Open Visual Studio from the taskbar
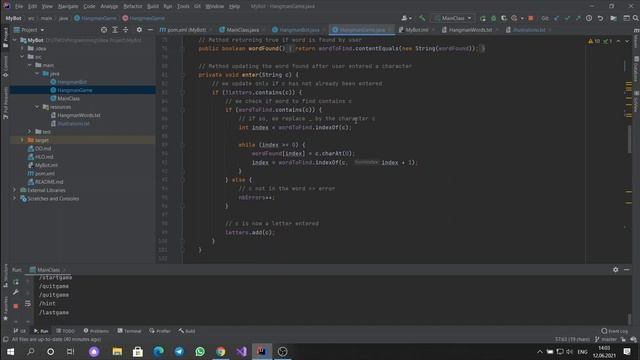Image resolution: width=640 pixels, height=360 pixels. pos(241,351)
